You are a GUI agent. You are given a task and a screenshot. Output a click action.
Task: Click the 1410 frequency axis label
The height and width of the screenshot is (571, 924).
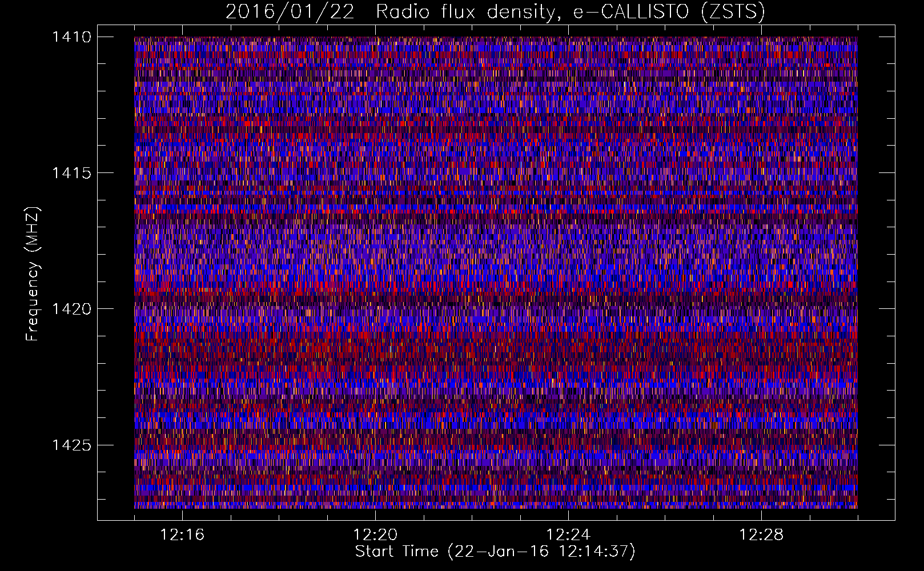[x=71, y=37]
